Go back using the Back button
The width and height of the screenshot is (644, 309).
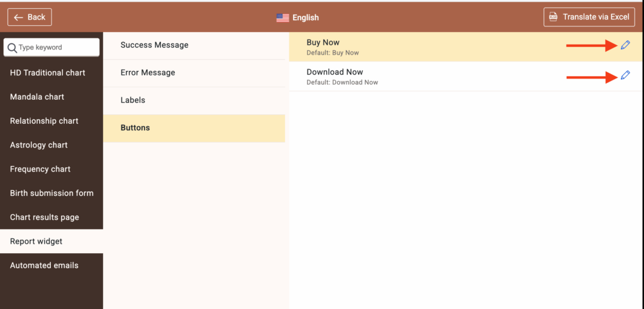30,17
